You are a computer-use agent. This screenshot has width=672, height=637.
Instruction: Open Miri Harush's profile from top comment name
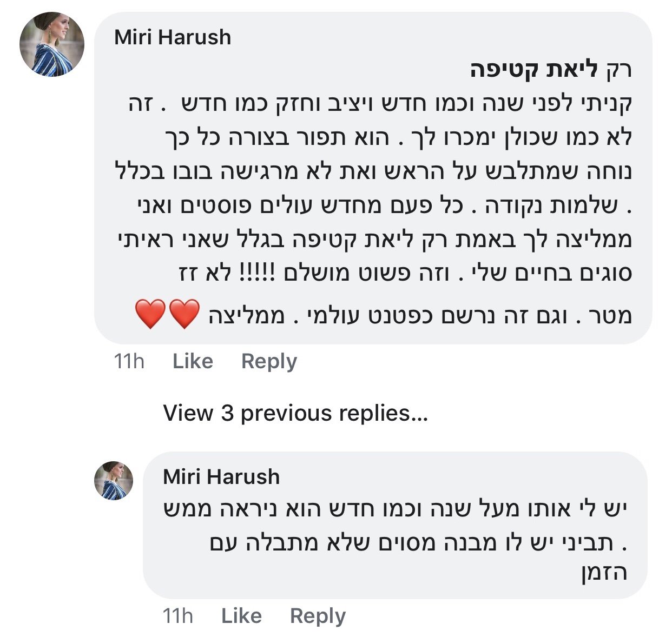(173, 37)
